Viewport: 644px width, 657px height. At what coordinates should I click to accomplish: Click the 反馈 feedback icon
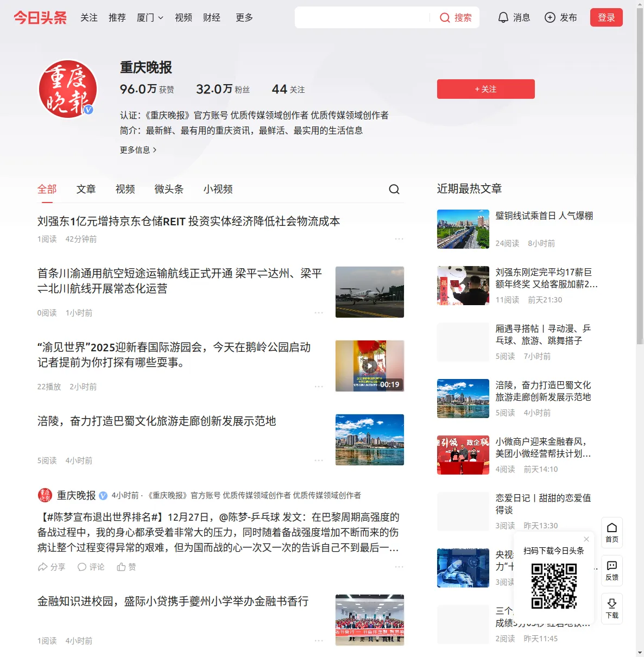[612, 565]
